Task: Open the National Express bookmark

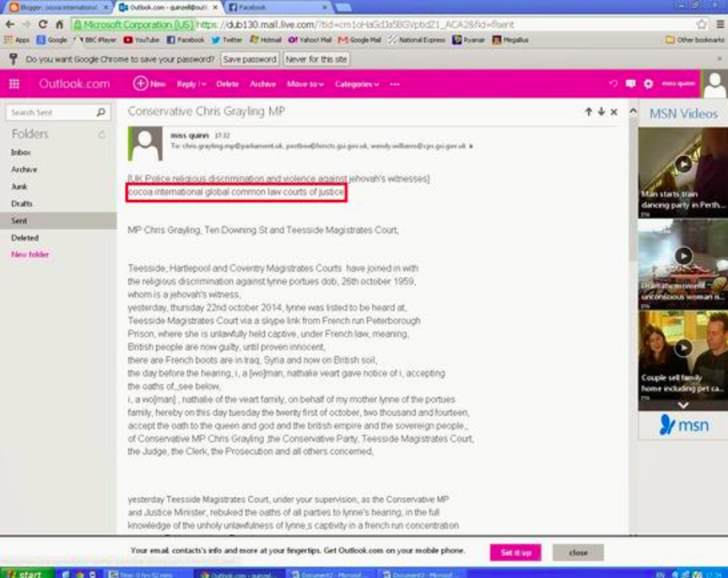Action: pyautogui.click(x=417, y=40)
